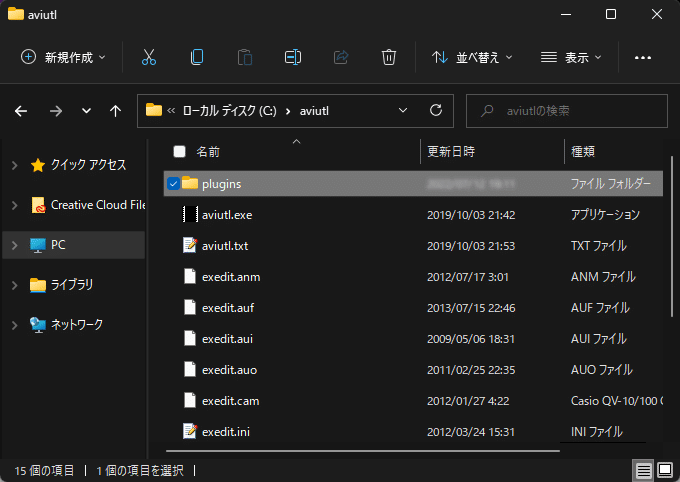Screen dimensions: 680x482
Task: Refresh the aviutl folder view
Action: [436, 110]
